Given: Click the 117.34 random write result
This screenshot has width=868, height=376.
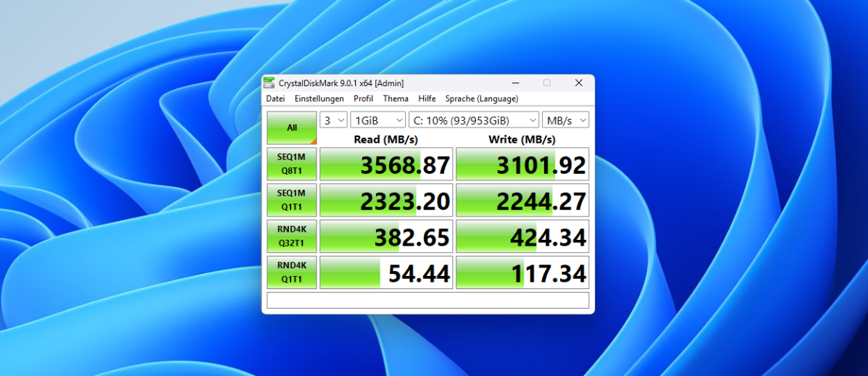Looking at the screenshot, I should click(522, 272).
